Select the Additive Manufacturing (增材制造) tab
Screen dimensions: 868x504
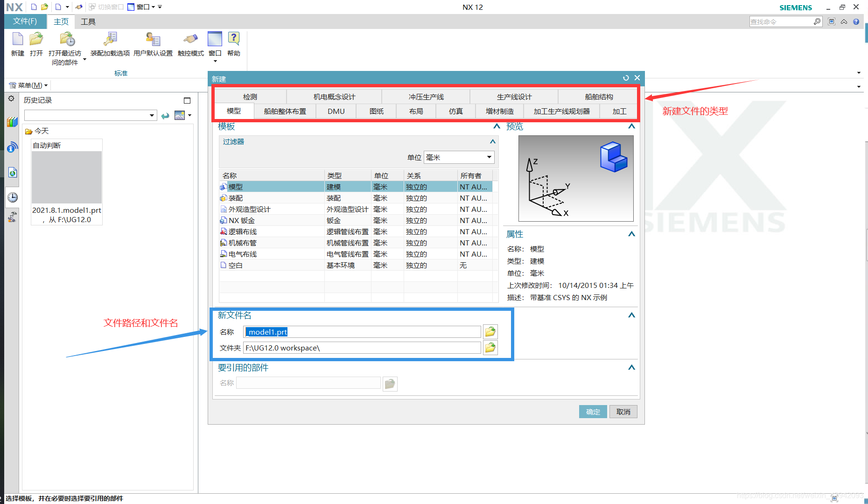tap(499, 111)
